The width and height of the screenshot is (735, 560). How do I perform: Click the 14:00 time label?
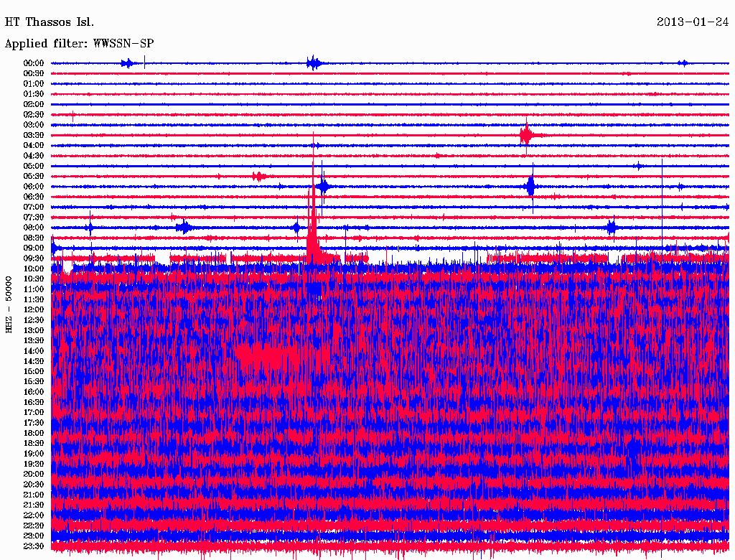click(34, 351)
